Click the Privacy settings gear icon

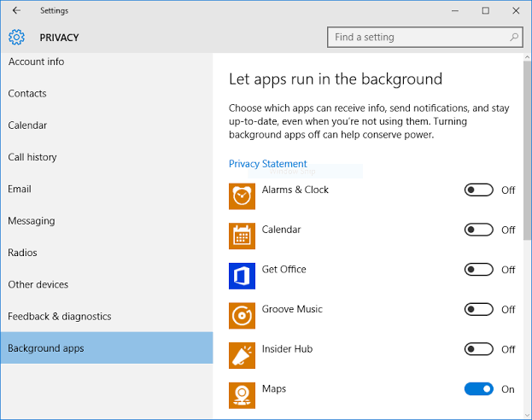(x=17, y=38)
